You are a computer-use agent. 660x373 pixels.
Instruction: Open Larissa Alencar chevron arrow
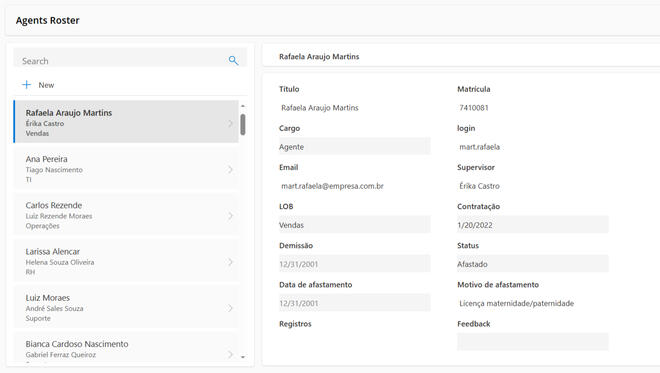[230, 262]
